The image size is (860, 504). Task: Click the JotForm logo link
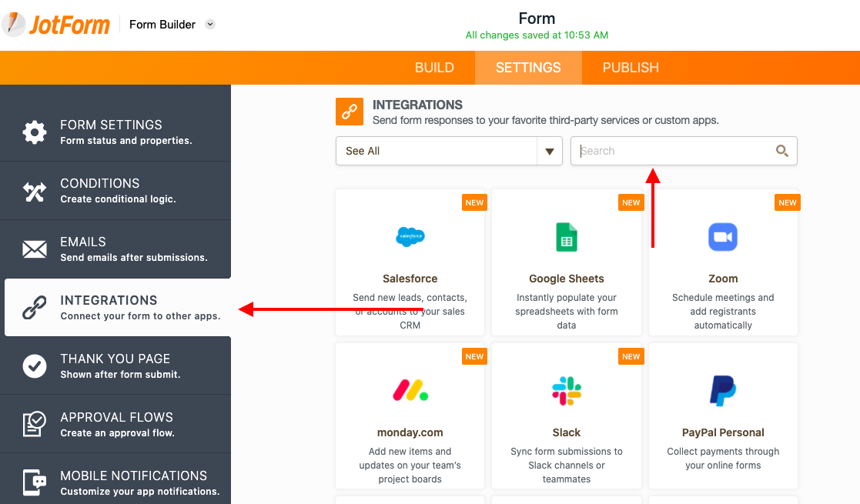56,25
